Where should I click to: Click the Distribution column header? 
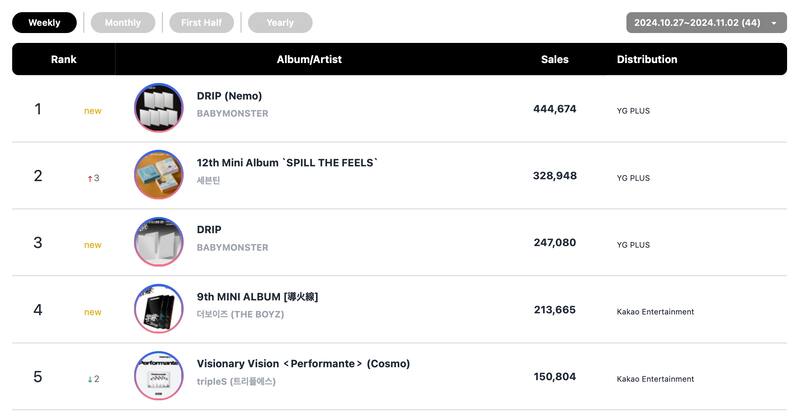coord(647,59)
